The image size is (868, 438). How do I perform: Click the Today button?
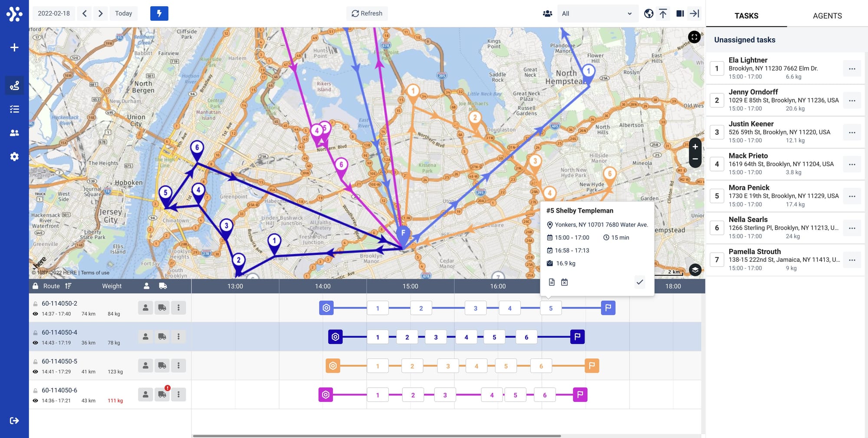click(x=123, y=13)
